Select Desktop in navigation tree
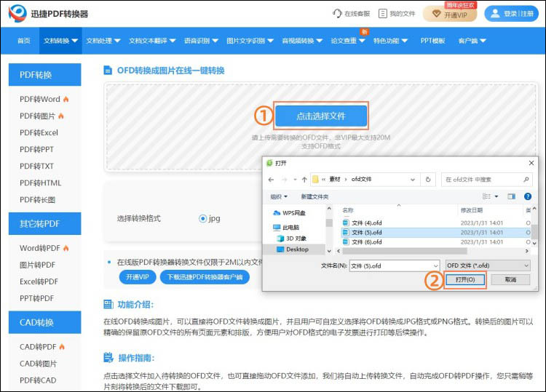546x392 pixels. (293, 249)
